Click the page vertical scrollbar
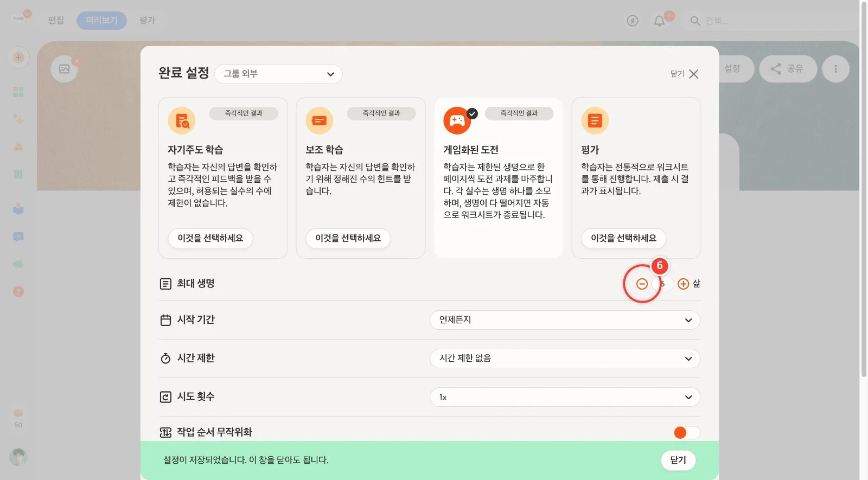The height and width of the screenshot is (480, 868). click(864, 190)
